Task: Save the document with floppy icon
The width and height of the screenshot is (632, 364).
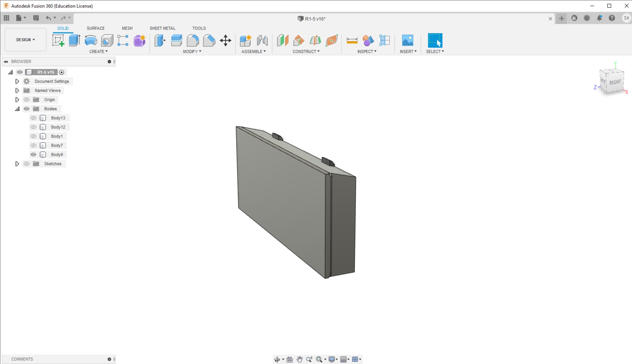Action: point(36,18)
